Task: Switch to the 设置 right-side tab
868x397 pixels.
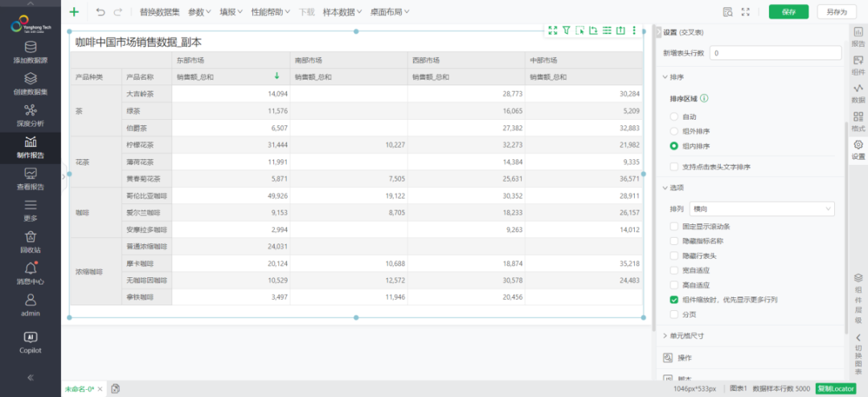Action: coord(858,150)
